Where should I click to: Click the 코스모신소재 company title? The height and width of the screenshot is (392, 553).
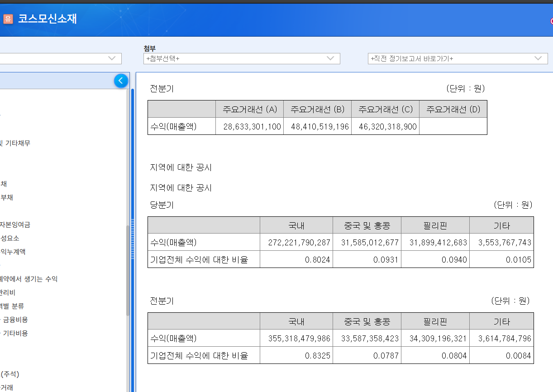(48, 19)
